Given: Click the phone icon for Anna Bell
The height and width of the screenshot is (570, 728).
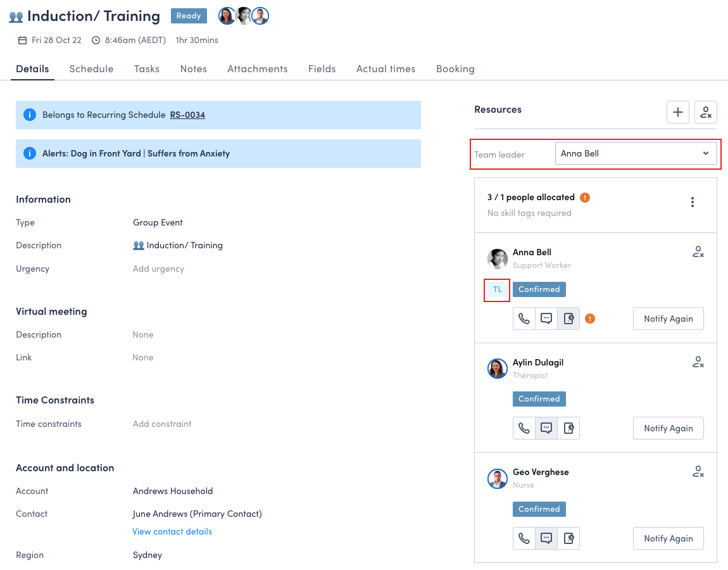Looking at the screenshot, I should point(524,319).
